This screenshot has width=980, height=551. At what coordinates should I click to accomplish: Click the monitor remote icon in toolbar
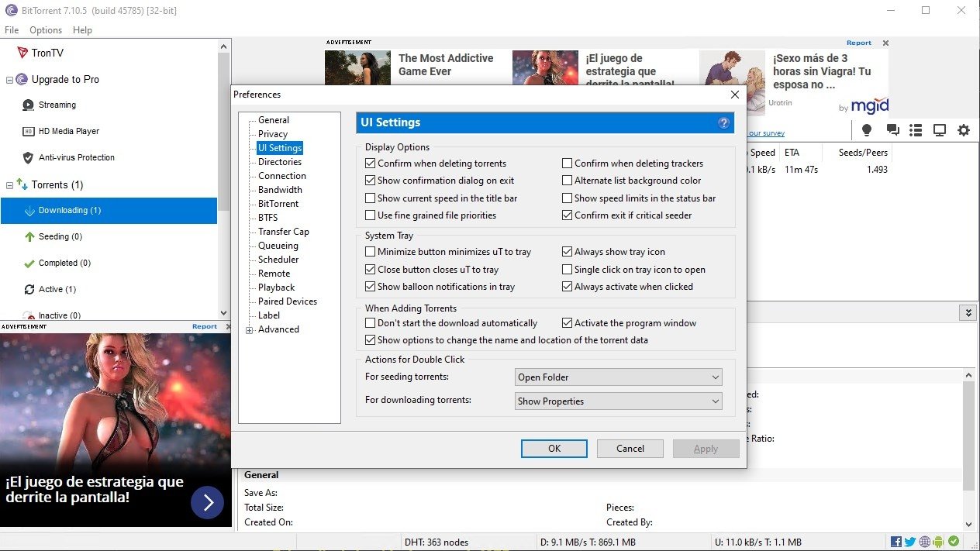click(x=940, y=130)
